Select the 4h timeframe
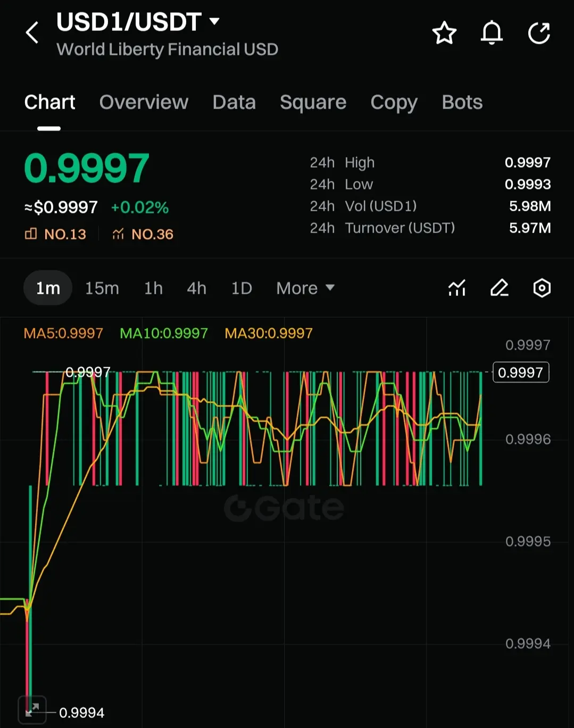The width and height of the screenshot is (574, 728). click(x=196, y=288)
